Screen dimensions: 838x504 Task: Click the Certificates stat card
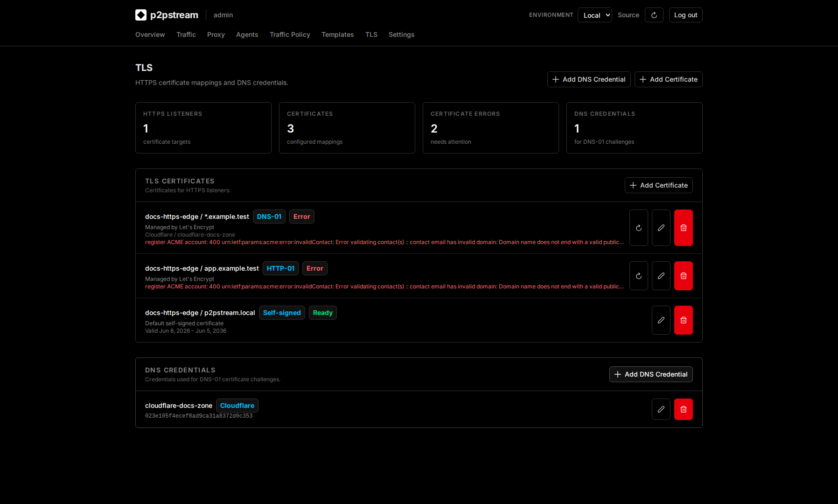347,128
